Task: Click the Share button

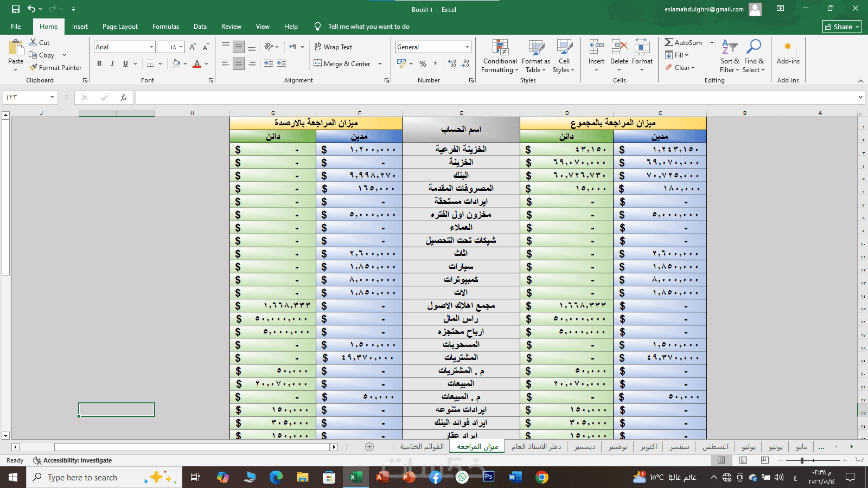Action: (x=841, y=27)
